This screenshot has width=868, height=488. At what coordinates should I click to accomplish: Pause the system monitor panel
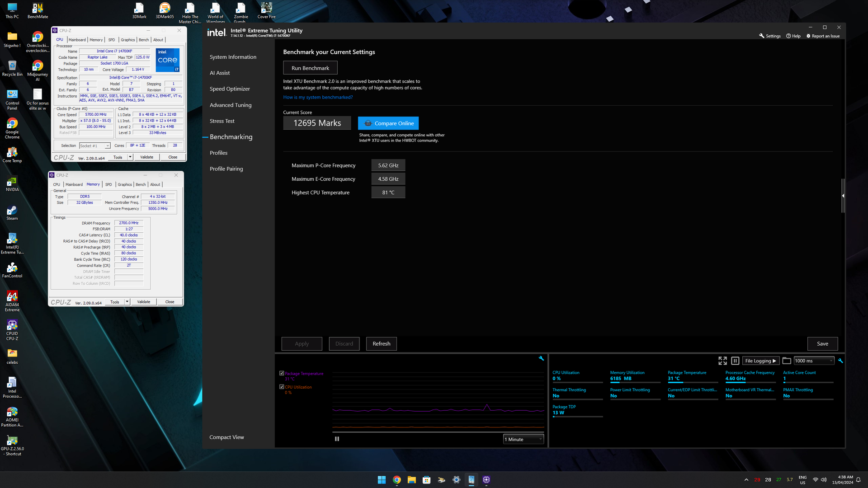point(735,361)
